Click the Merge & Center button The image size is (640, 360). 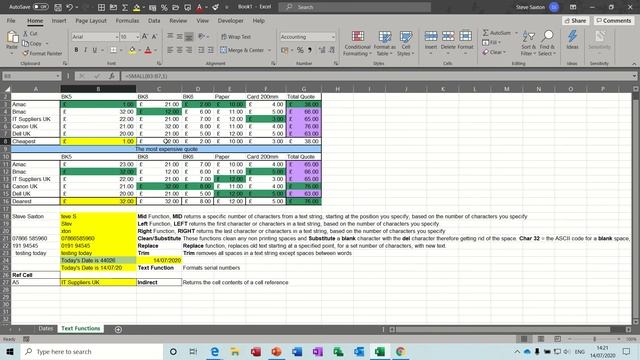[x=242, y=50]
